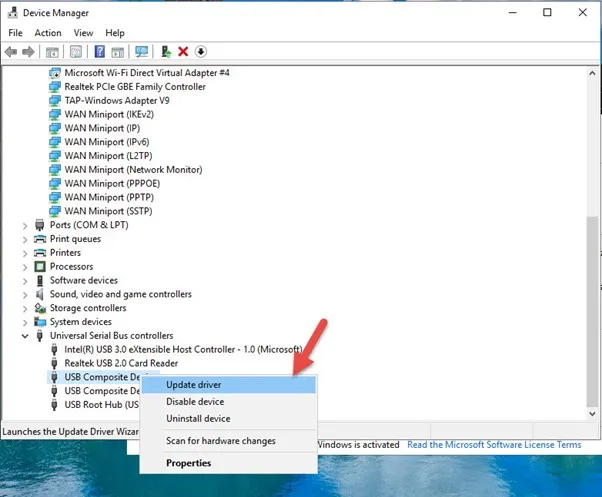This screenshot has height=497, width=602.
Task: Collapse the Universal Serial Bus controllers node
Action: [x=25, y=336]
